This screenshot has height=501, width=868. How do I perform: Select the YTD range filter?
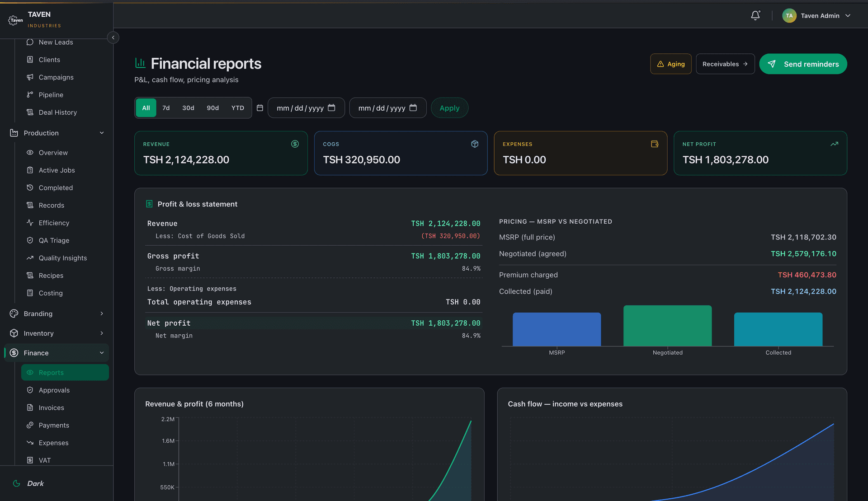point(237,108)
